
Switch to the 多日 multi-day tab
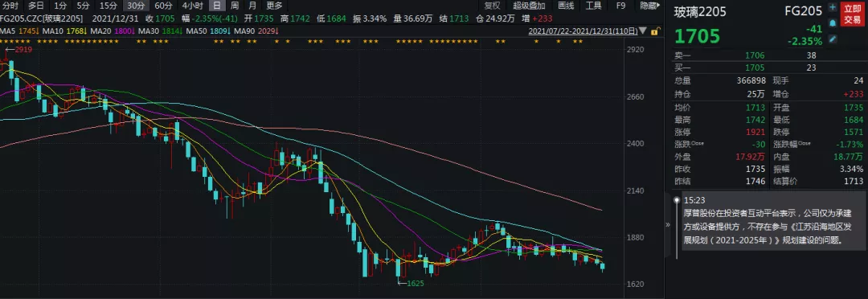coord(36,6)
